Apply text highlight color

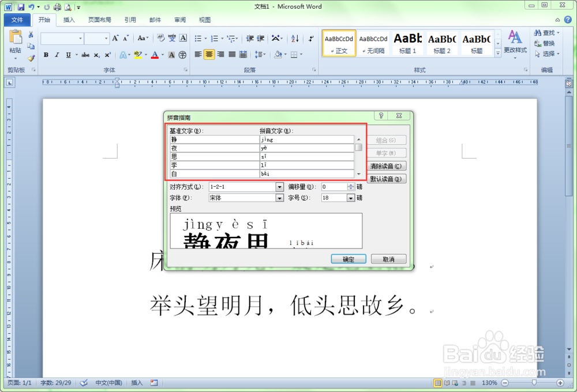click(x=138, y=55)
